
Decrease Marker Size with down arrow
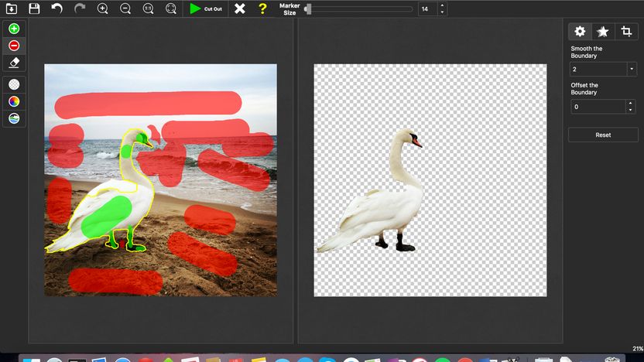442,12
